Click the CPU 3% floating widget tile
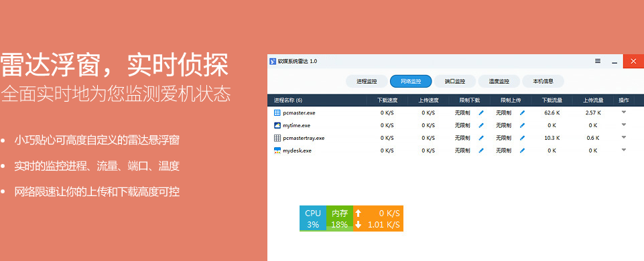Screen dimensions: 644x261 [x=313, y=218]
